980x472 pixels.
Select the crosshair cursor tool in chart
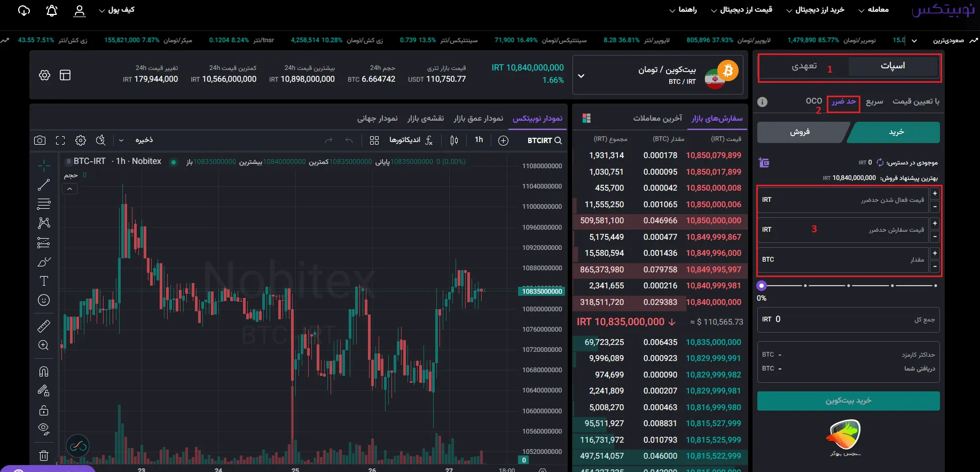pyautogui.click(x=44, y=165)
